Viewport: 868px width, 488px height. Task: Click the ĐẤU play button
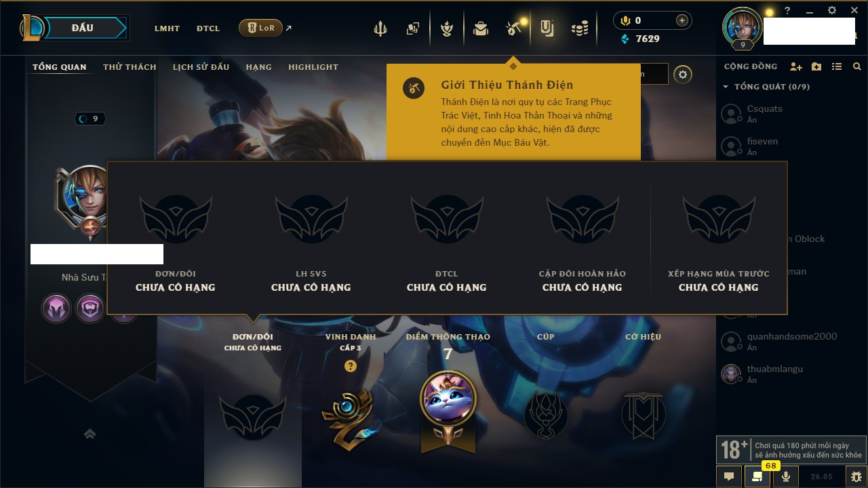[83, 28]
